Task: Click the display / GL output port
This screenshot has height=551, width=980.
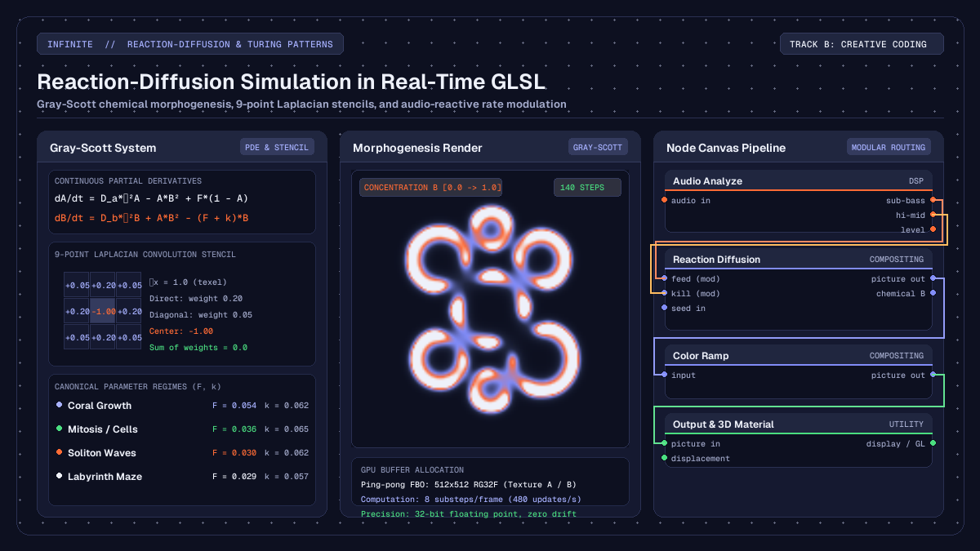Action: (933, 443)
